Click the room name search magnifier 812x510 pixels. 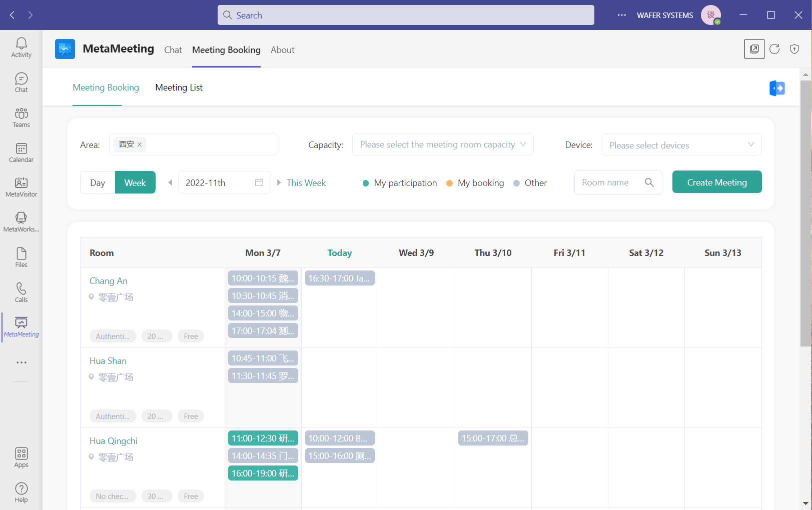pyautogui.click(x=649, y=182)
